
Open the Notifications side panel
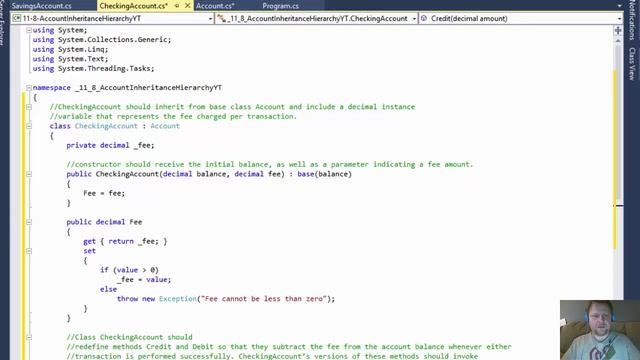coord(632,20)
